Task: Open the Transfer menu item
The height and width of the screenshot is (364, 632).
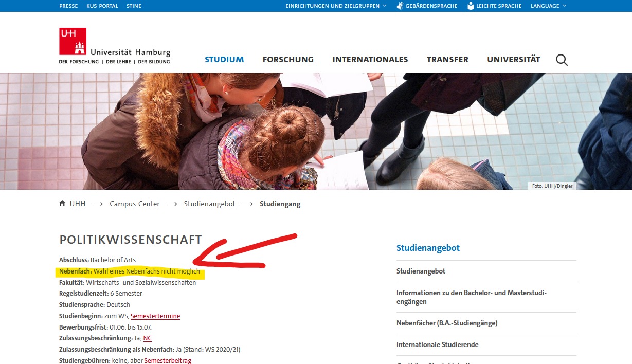Action: [x=447, y=59]
